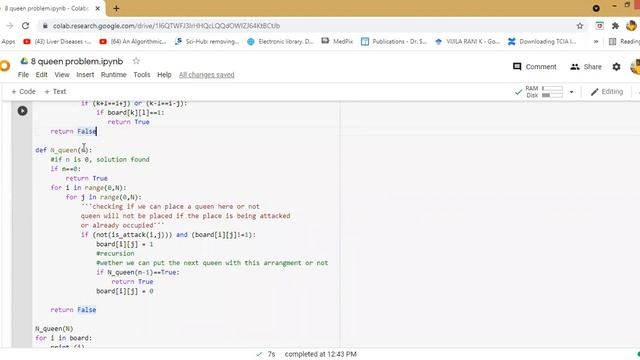Screen dimensions: 640x360
Task: Open Publications - Dr. S bookmark
Action: coord(394,41)
